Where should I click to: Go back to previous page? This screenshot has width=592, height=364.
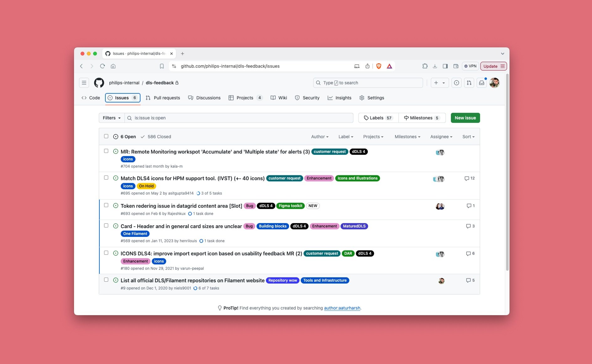82,66
